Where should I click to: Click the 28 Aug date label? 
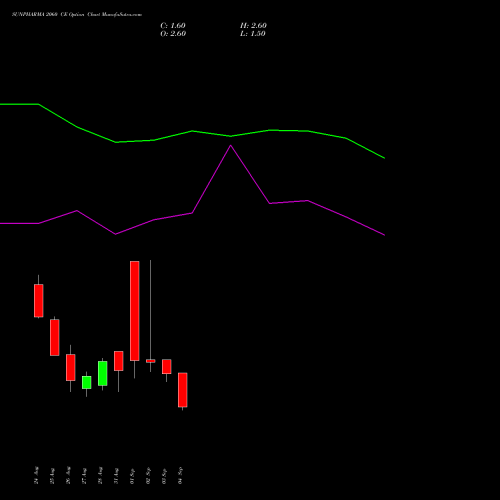click(x=100, y=475)
